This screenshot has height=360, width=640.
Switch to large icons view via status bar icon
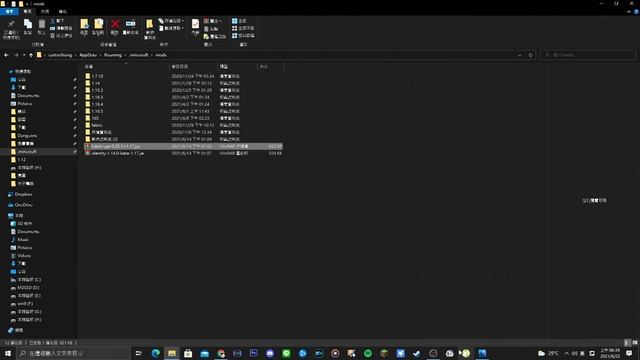(x=635, y=343)
